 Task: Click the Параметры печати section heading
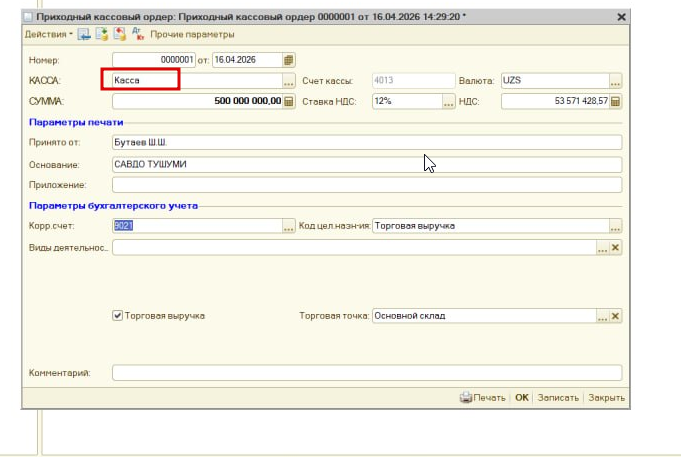coord(76,122)
